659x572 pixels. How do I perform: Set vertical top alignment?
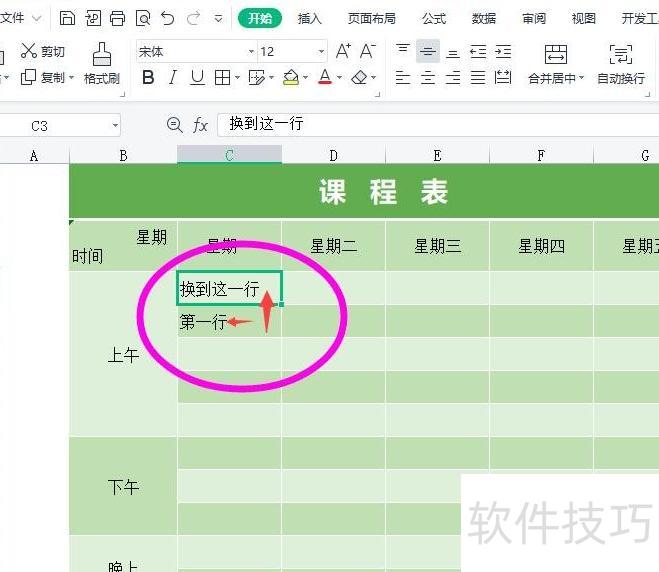403,50
